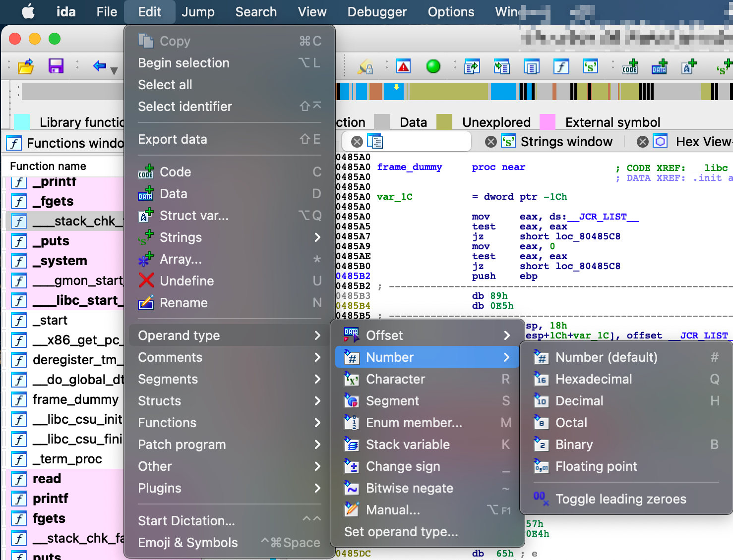Choose Begin selection in Edit menu
Image resolution: width=733 pixels, height=560 pixels.
[230, 63]
